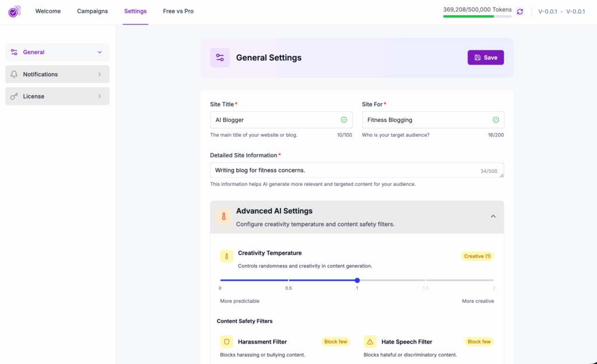Click the '10/100' character counter
Viewport: 597px width, 364px height.
[344, 135]
